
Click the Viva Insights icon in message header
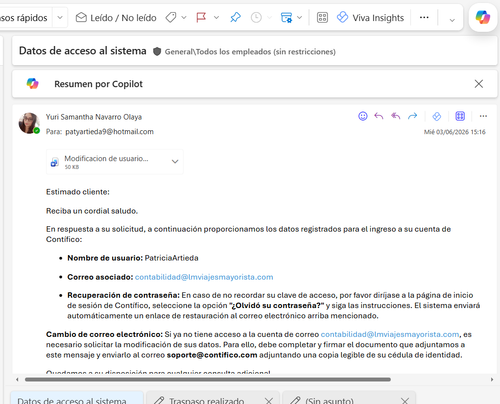[x=437, y=116]
